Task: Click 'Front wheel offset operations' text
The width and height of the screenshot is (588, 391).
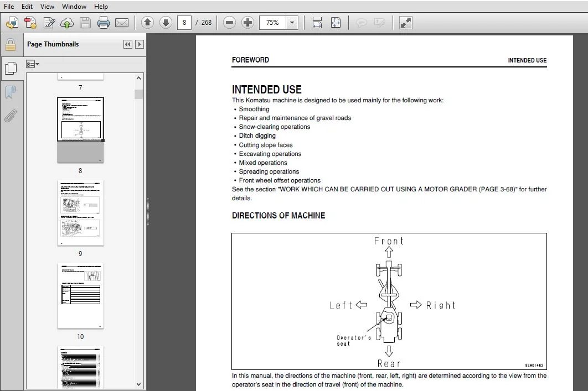Action: (280, 180)
